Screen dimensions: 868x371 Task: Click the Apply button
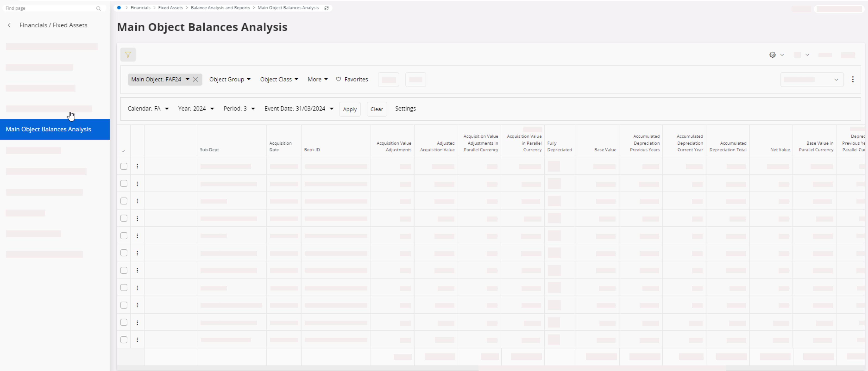349,109
